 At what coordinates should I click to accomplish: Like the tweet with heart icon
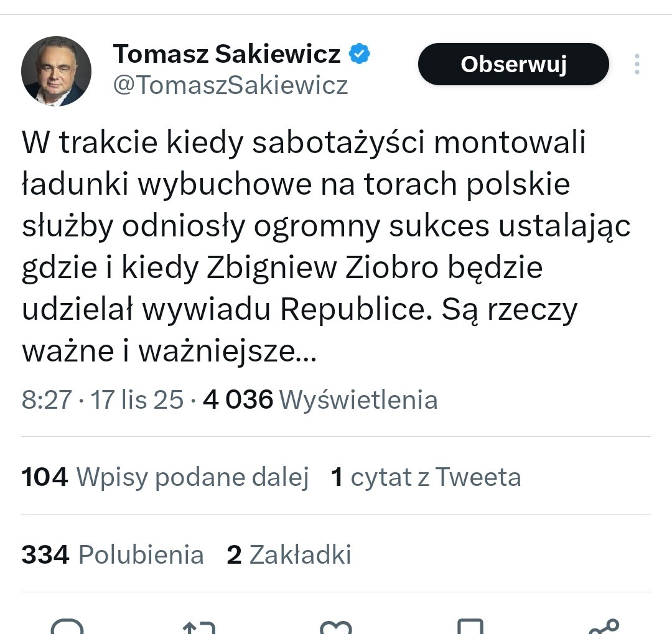point(335,627)
